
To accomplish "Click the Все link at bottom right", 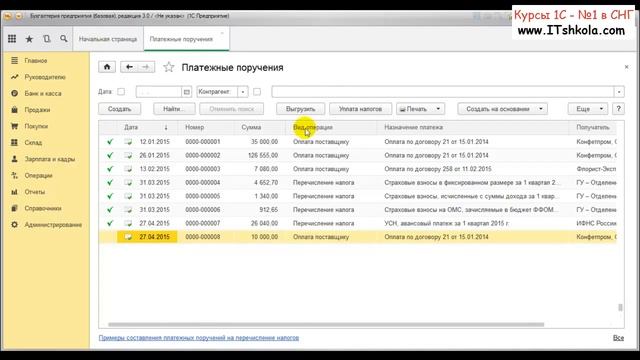I will coord(618,338).
